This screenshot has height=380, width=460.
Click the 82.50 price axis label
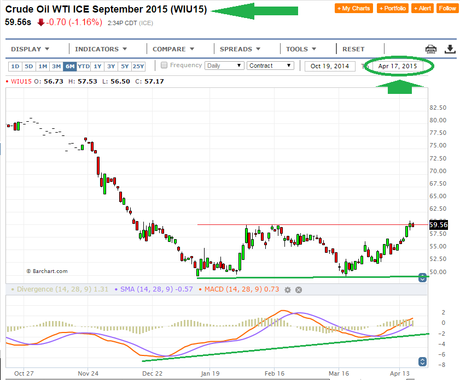click(438, 108)
